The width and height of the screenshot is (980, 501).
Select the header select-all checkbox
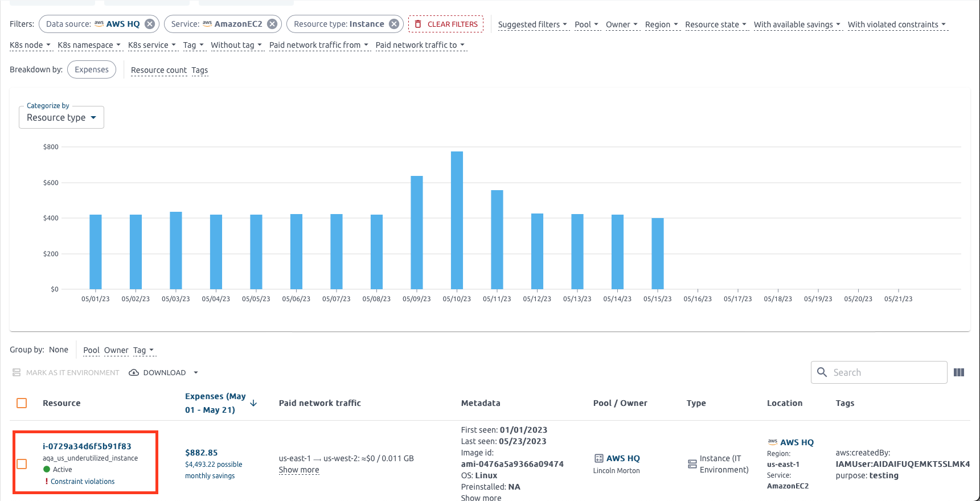[x=22, y=403]
